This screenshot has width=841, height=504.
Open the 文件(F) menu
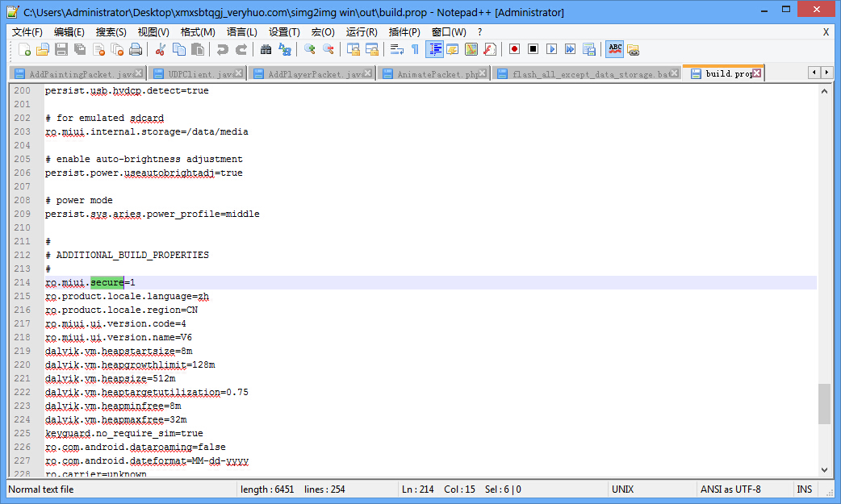coord(27,32)
